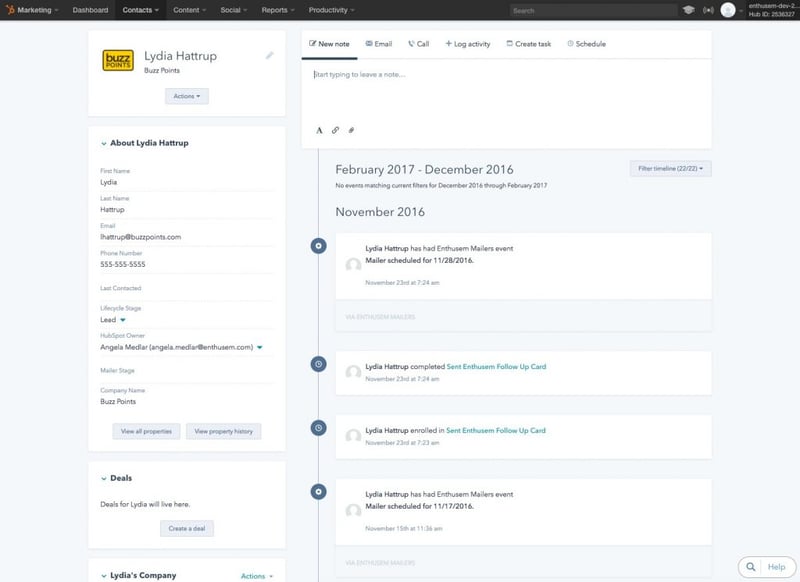Click the email lhattrup@buzzpoints.com
This screenshot has width=800, height=582.
[x=140, y=237]
